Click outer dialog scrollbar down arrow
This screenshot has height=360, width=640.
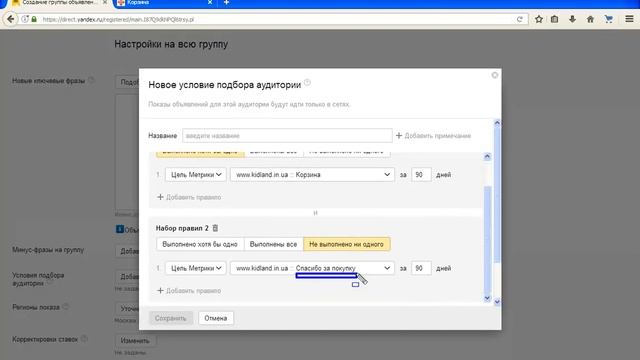pos(497,302)
